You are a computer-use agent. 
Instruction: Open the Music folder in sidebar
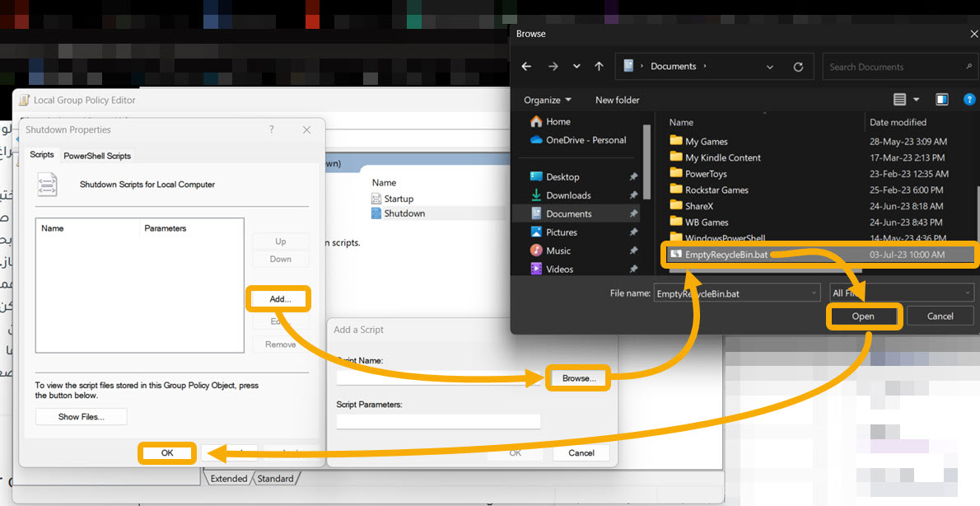[558, 251]
